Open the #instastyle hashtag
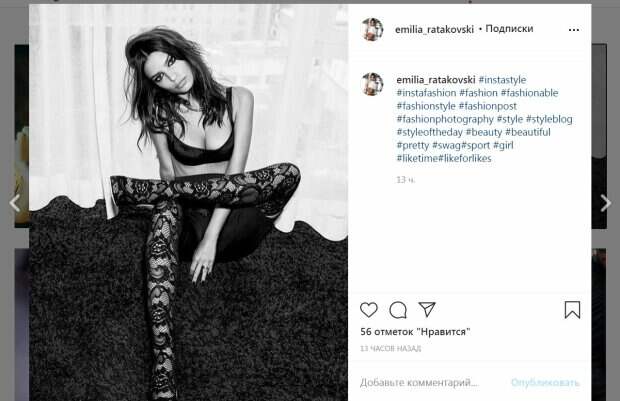620x401 pixels. tap(502, 80)
